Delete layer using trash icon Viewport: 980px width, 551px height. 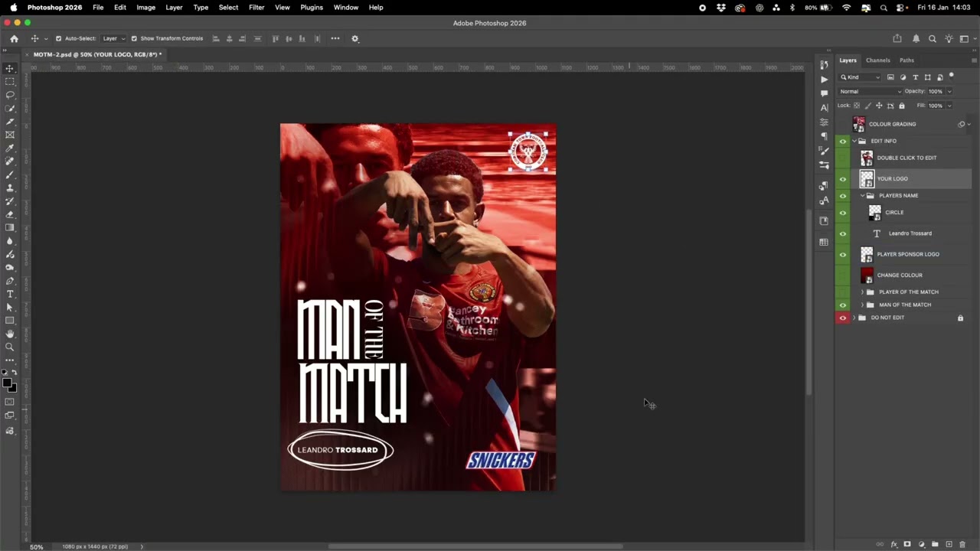pos(962,544)
